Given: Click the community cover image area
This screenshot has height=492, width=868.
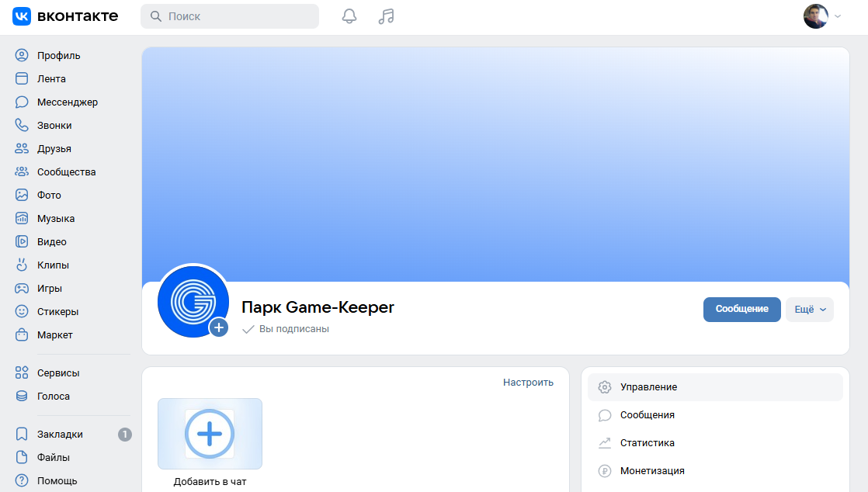Looking at the screenshot, I should tap(495, 155).
